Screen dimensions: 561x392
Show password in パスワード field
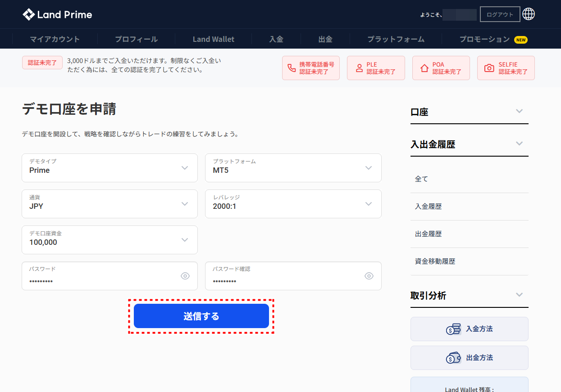coord(185,276)
